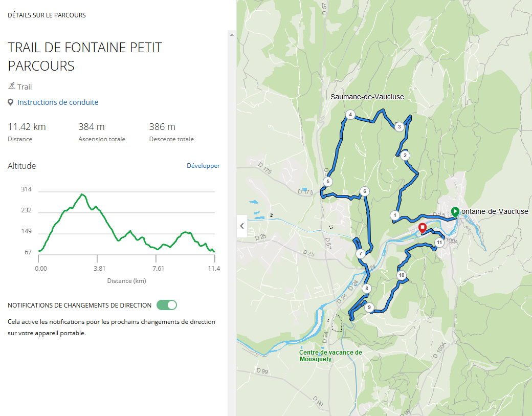The image size is (532, 416).
Task: Click the DÉTAILS SUR LE PARCOURS header
Action: [47, 15]
